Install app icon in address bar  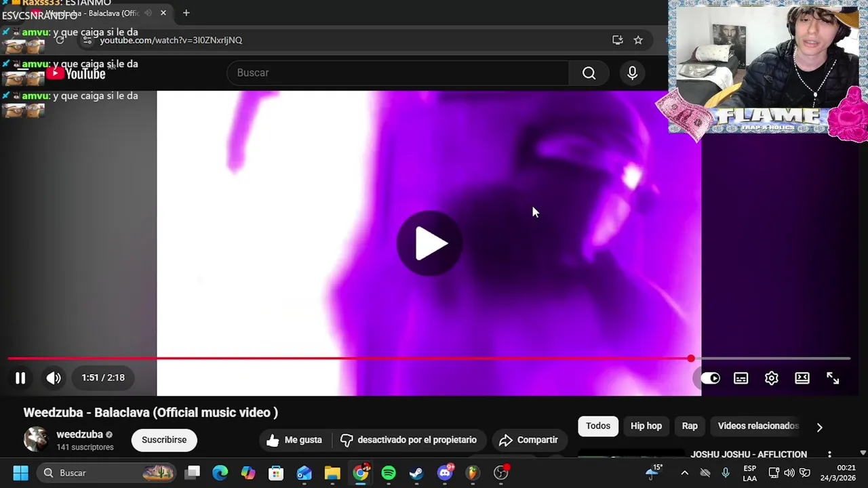pos(617,40)
